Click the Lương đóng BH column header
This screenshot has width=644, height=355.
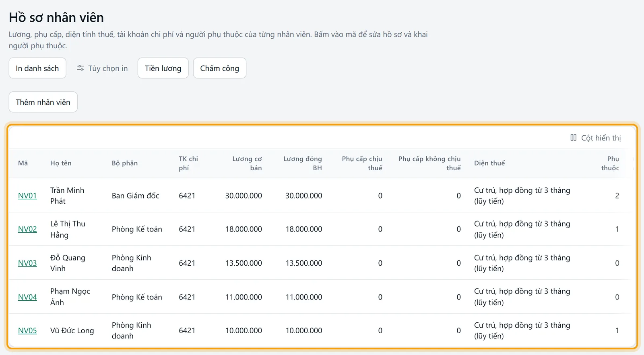pyautogui.click(x=303, y=163)
